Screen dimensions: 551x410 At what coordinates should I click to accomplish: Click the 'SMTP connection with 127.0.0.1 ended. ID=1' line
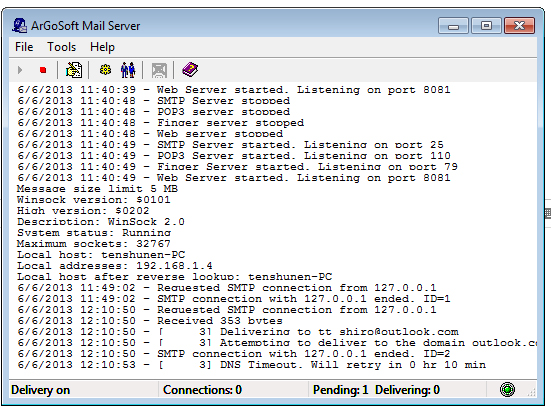coord(234,299)
